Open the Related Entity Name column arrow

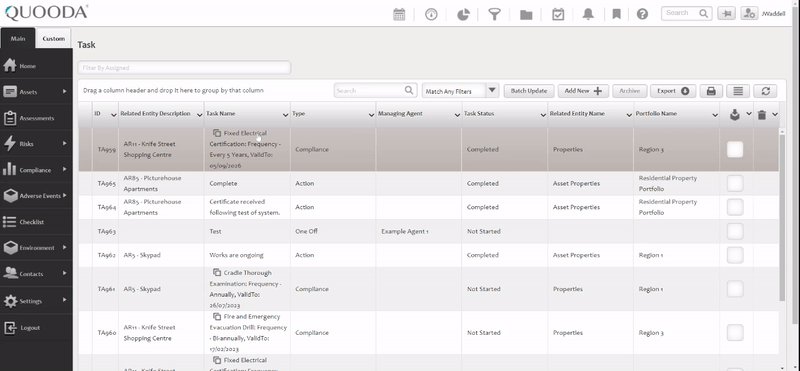[x=629, y=115]
